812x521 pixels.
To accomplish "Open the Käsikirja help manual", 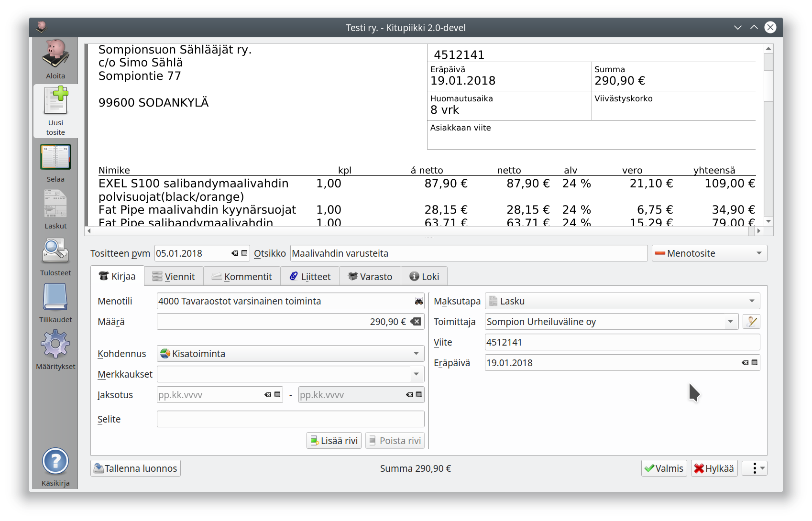I will click(55, 467).
